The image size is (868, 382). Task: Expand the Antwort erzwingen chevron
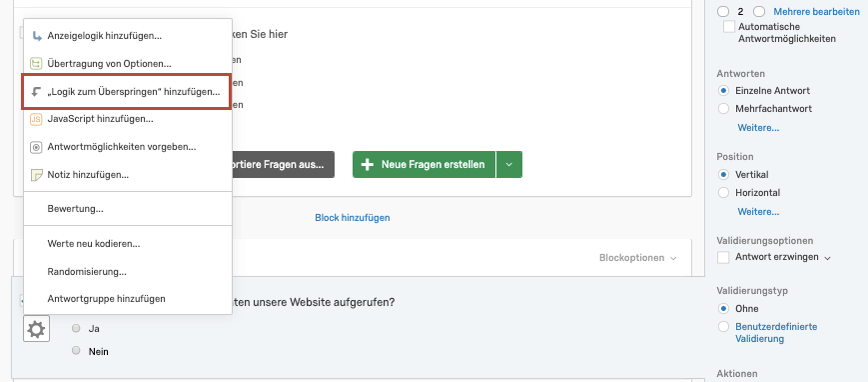point(828,258)
